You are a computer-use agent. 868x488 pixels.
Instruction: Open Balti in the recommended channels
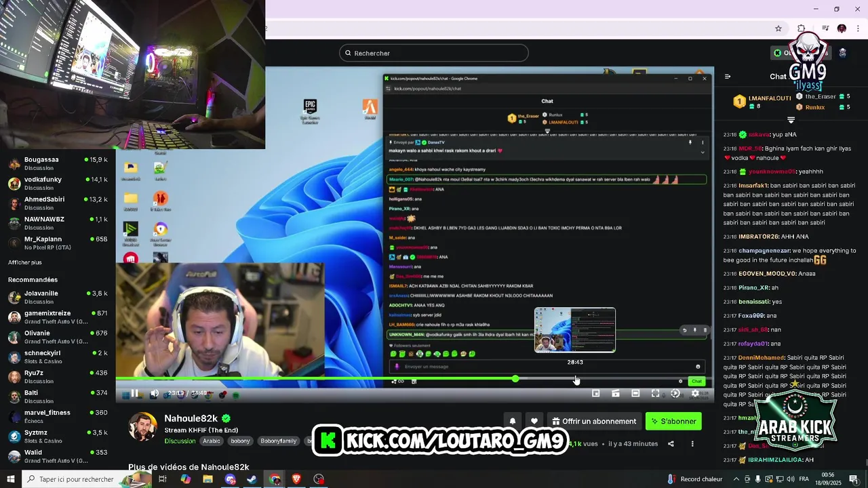58,396
